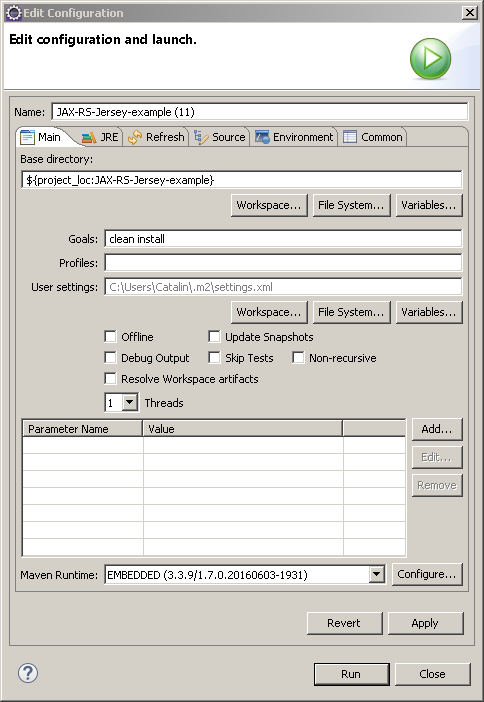Click the Source tab tree icon

coord(201,137)
